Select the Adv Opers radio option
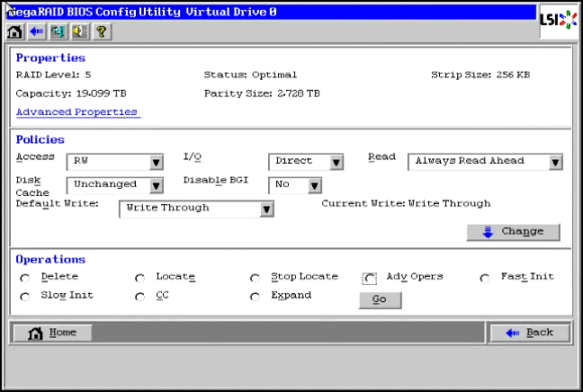This screenshot has width=583, height=392. 370,278
